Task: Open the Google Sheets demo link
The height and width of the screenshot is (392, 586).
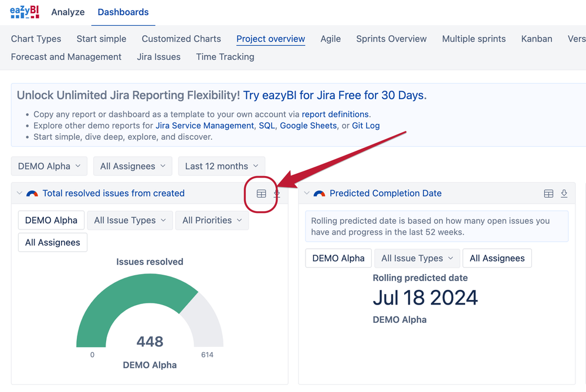Action: [309, 126]
